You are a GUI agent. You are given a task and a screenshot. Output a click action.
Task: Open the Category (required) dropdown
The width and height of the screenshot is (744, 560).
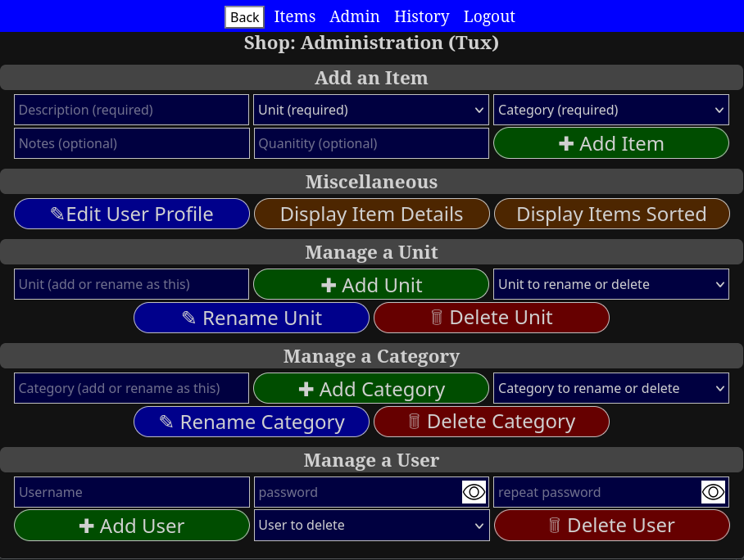pos(611,110)
